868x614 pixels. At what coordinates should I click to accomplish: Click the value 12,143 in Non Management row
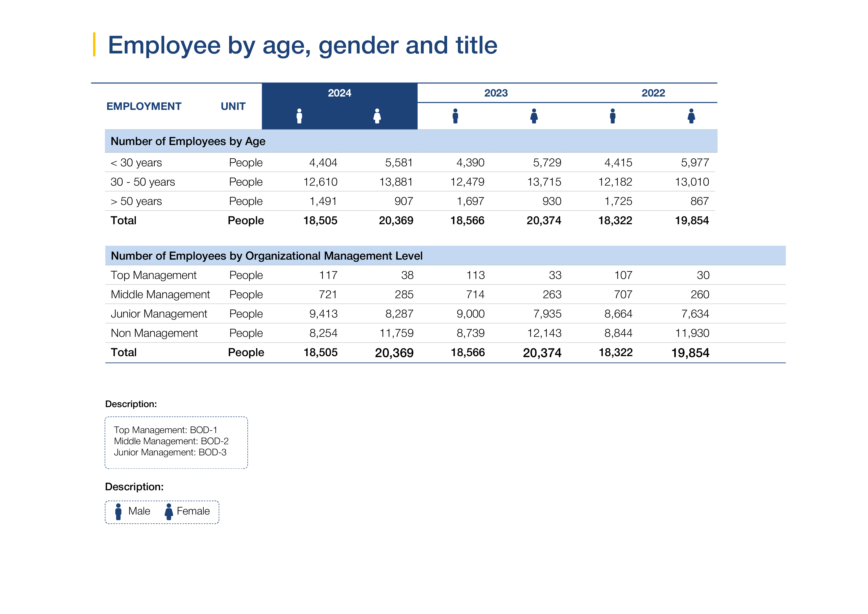click(544, 333)
